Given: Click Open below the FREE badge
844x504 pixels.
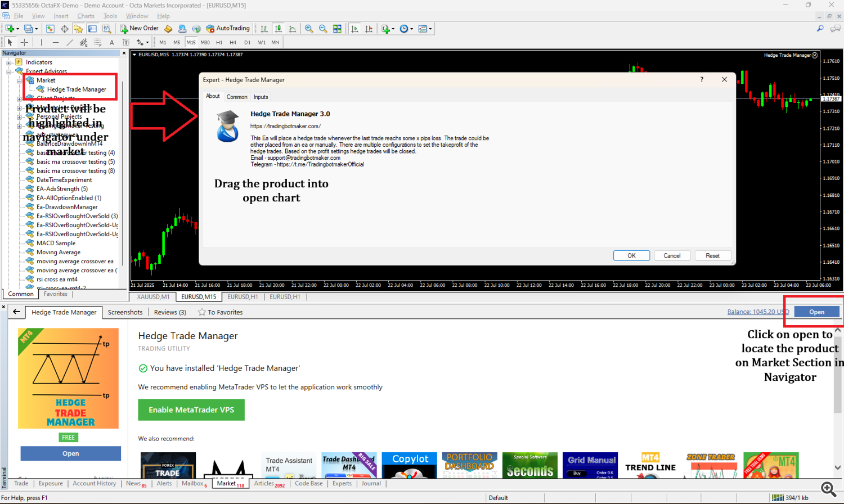Looking at the screenshot, I should coord(70,453).
